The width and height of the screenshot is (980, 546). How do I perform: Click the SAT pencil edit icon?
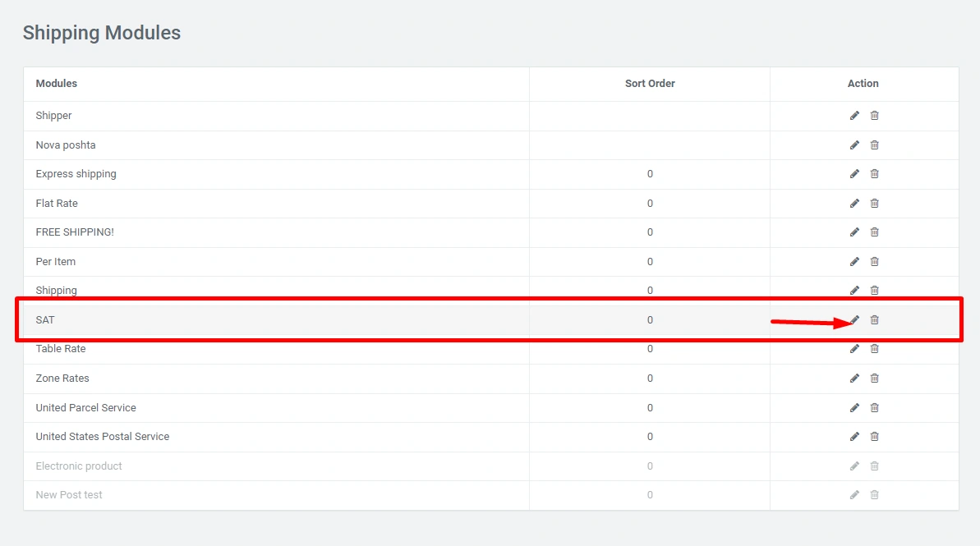point(854,320)
